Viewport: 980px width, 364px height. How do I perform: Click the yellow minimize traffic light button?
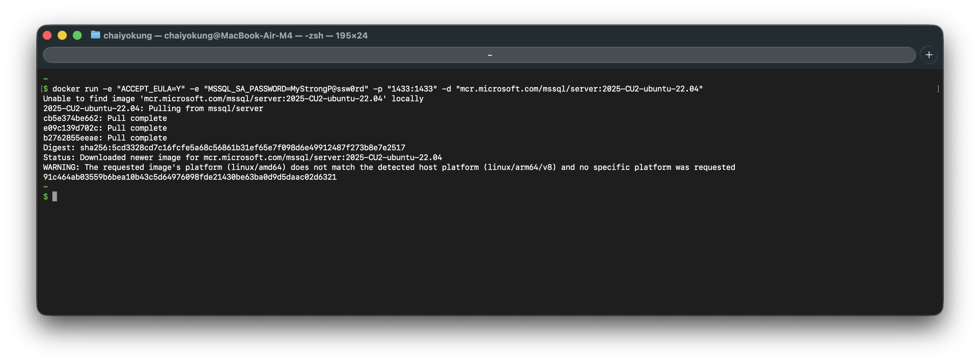63,35
